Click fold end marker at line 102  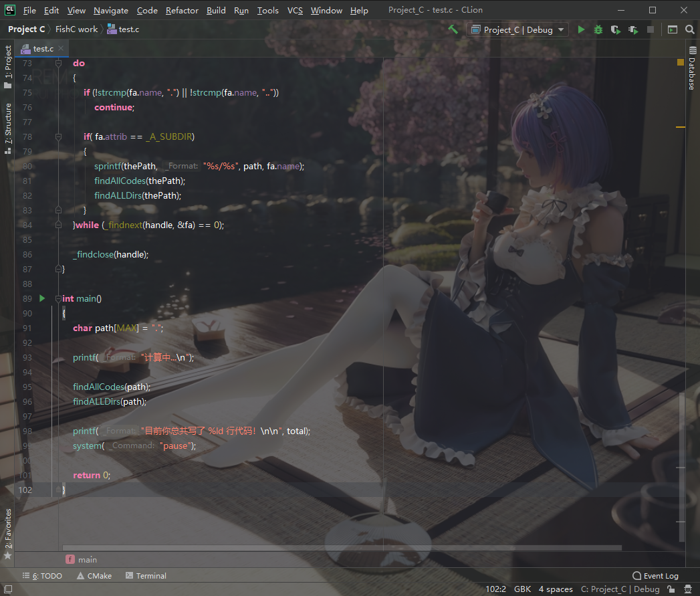coord(58,490)
